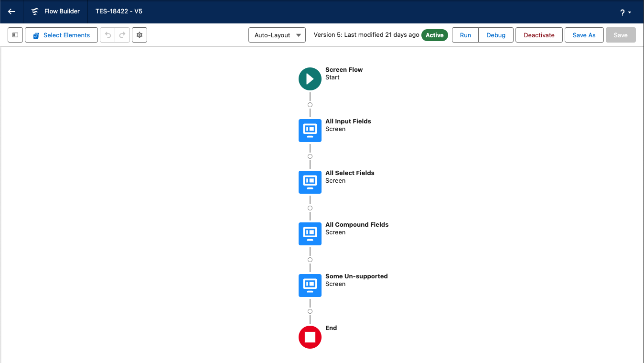Click the Save As button

(584, 35)
